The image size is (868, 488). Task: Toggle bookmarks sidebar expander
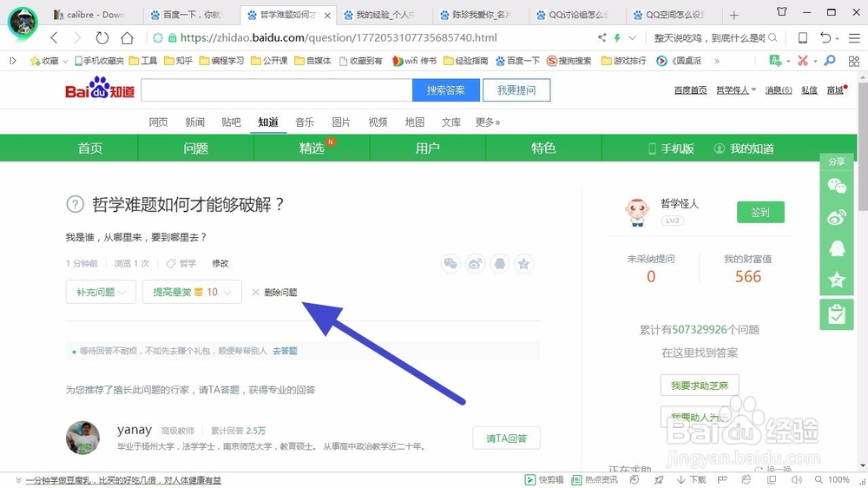[x=13, y=61]
